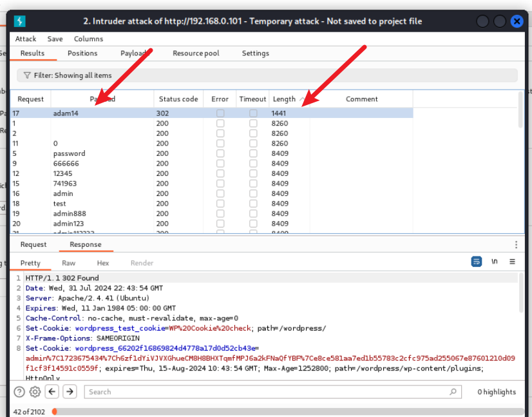Image resolution: width=532 pixels, height=417 pixels.
Task: Open the Request message tab
Action: tap(33, 244)
